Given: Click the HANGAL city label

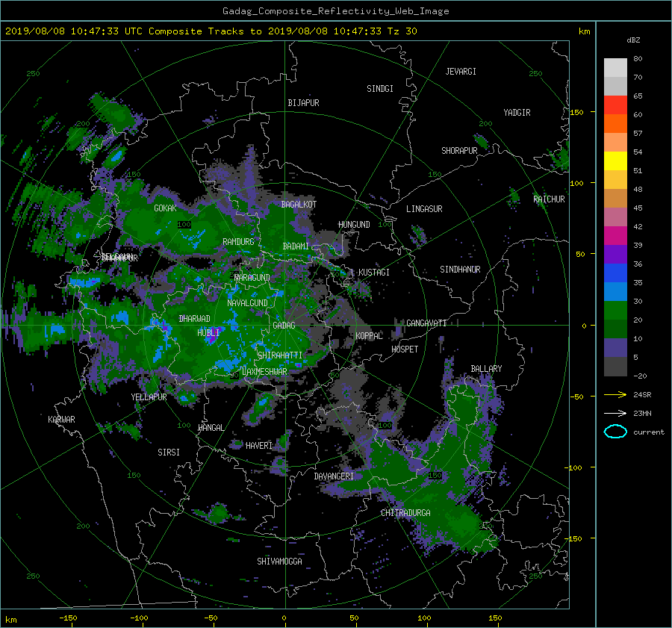Looking at the screenshot, I should (x=211, y=428).
